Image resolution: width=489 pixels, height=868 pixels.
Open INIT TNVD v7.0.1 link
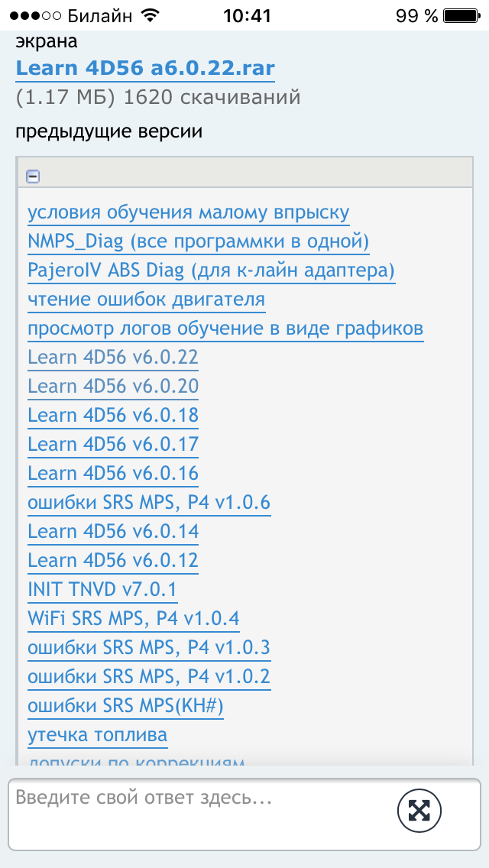pos(102,590)
